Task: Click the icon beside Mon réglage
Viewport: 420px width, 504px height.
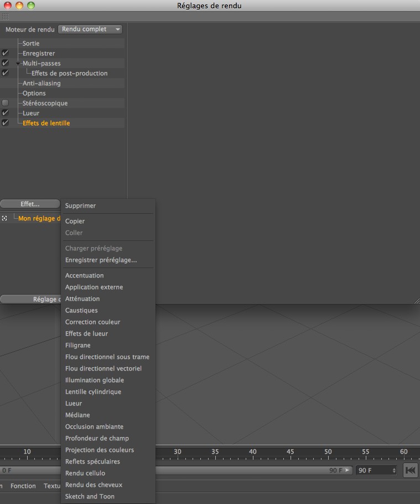Action: coord(4,218)
